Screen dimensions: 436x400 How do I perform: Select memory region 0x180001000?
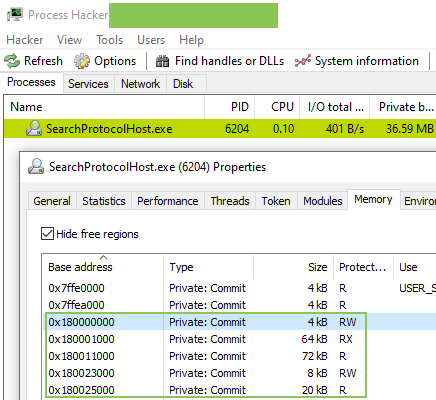point(81,339)
